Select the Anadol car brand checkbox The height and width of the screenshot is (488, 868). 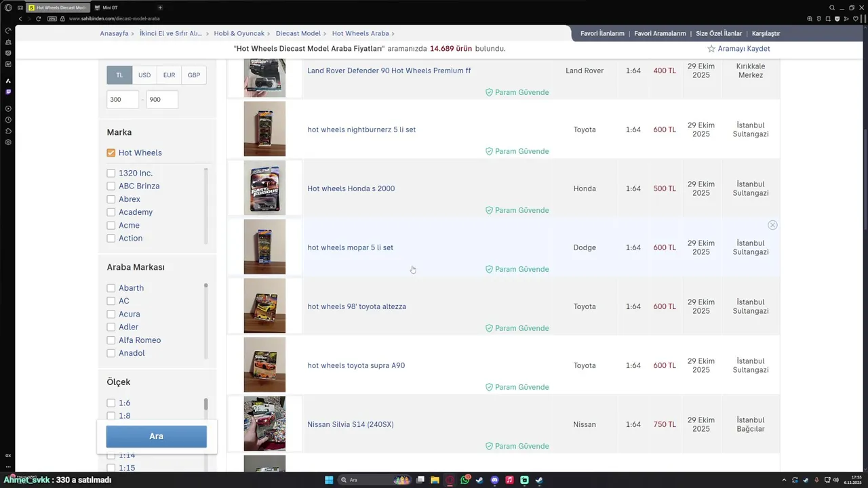(x=111, y=353)
